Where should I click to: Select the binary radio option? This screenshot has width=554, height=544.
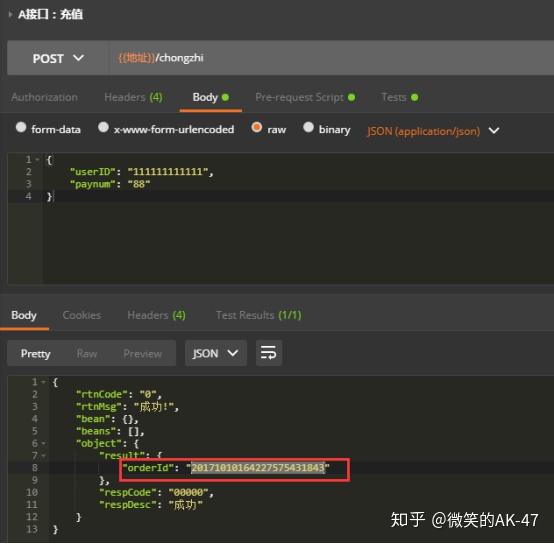(308, 127)
